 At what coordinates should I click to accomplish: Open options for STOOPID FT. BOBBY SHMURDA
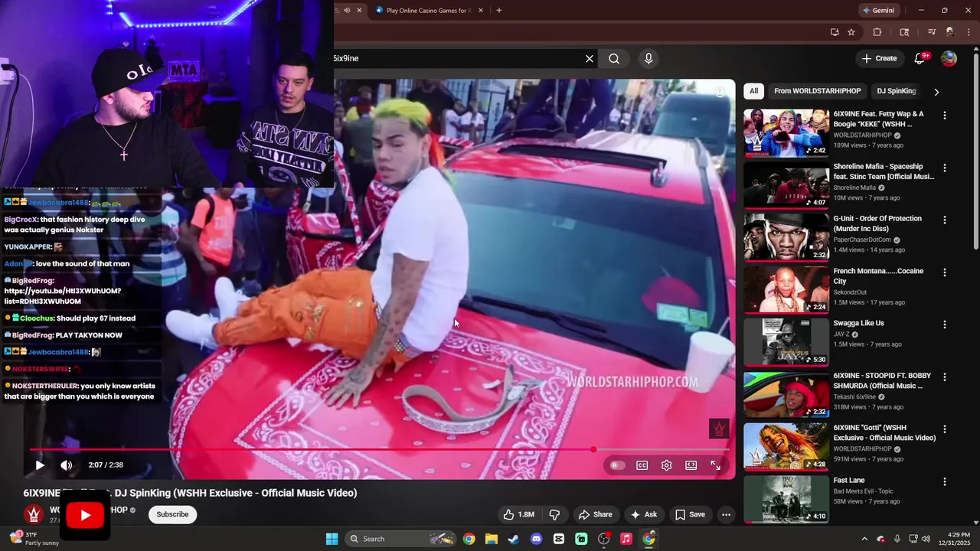coord(945,377)
